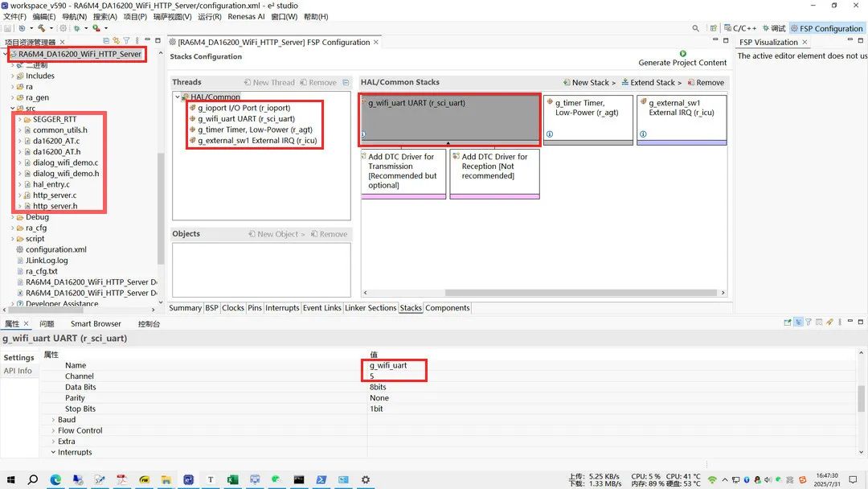868x489 pixels.
Task: Click Add DTC Driver for Transmission block
Action: point(403,174)
